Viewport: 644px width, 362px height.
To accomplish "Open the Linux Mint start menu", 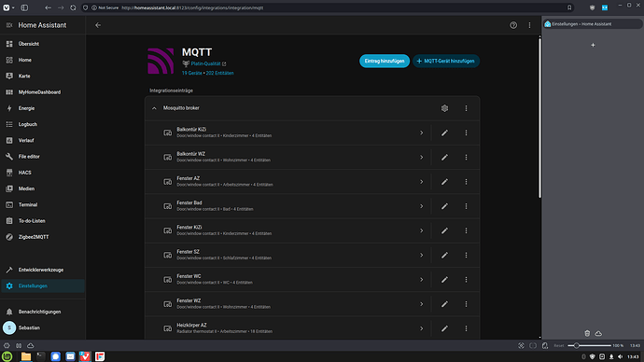I will click(7, 356).
